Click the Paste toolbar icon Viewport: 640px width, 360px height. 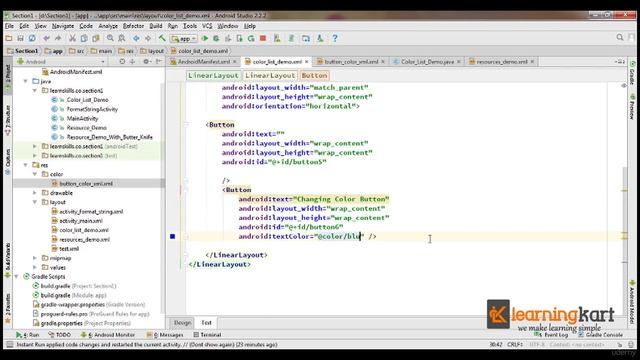96,38
